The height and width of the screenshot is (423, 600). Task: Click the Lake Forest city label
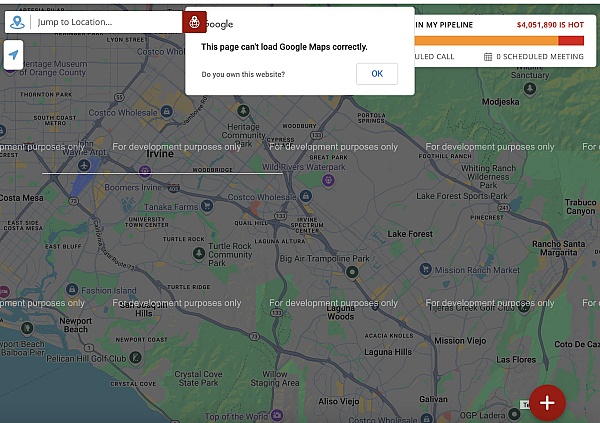[410, 234]
